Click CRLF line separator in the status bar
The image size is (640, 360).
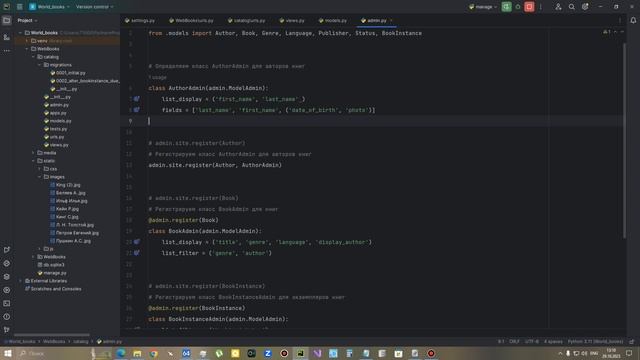tap(514, 342)
